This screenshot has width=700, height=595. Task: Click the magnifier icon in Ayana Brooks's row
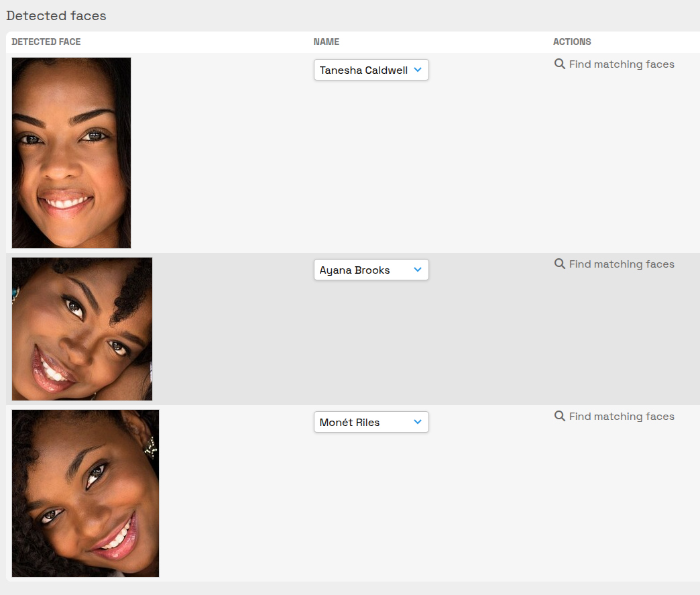[x=559, y=264]
